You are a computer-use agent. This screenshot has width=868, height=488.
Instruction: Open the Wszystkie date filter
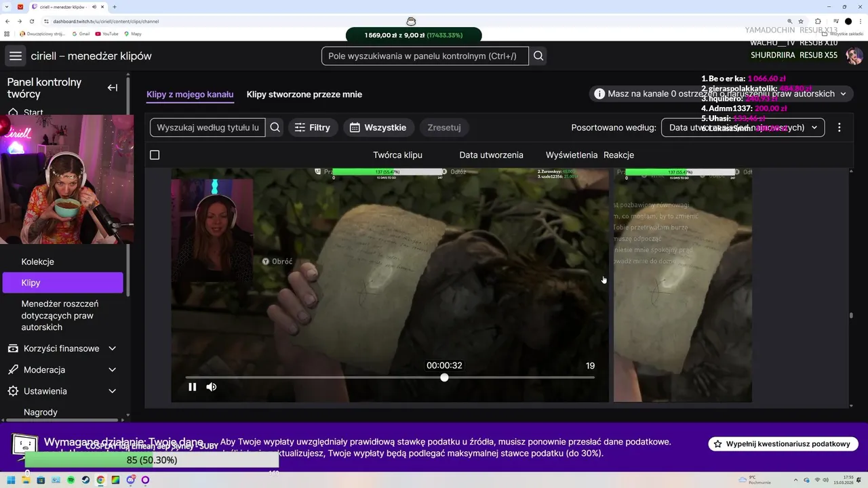(378, 127)
